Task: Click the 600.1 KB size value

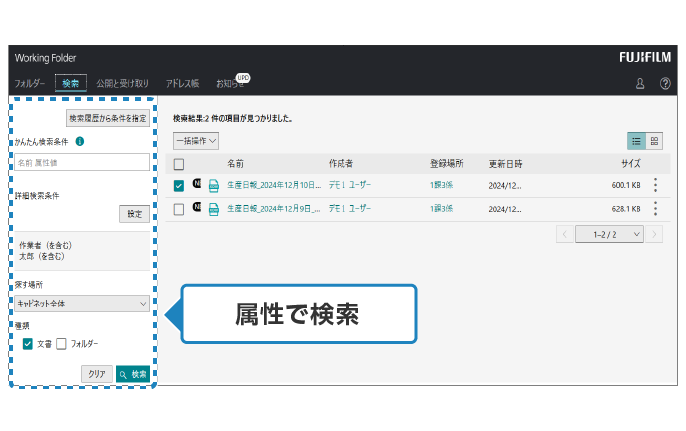Action: 626,185
